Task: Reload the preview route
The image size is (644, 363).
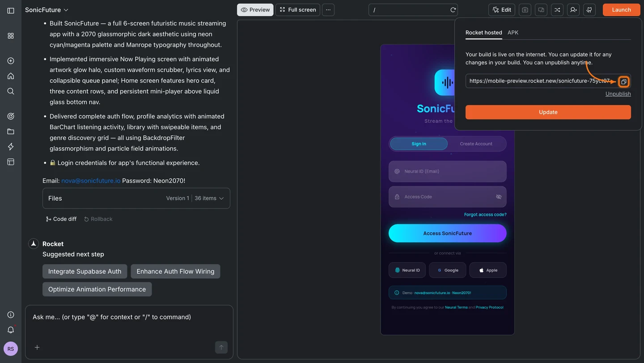Action: click(453, 10)
